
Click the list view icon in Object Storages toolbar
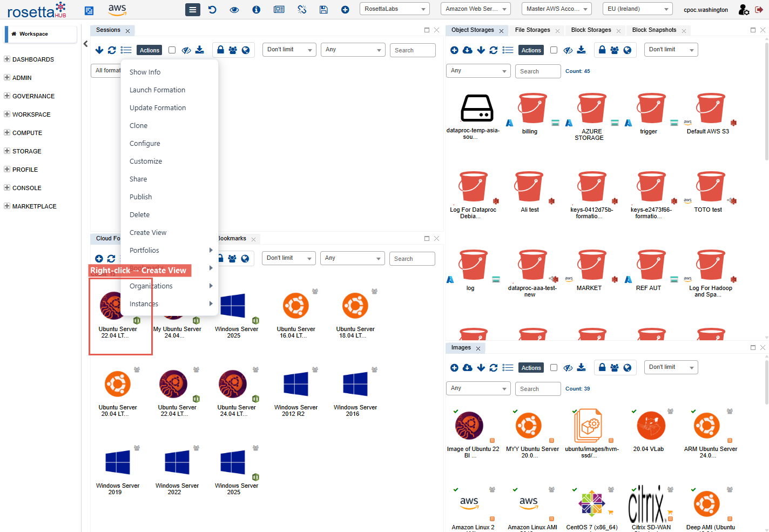coord(508,50)
